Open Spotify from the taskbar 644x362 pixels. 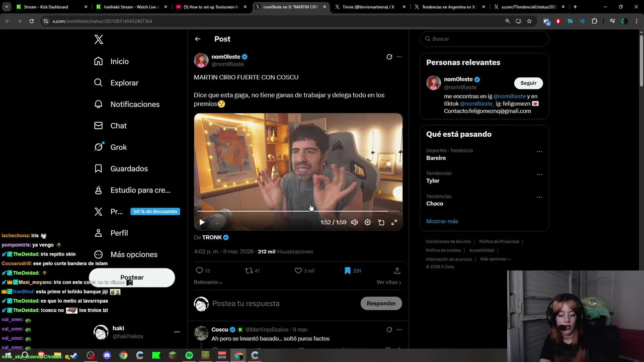coord(189,355)
